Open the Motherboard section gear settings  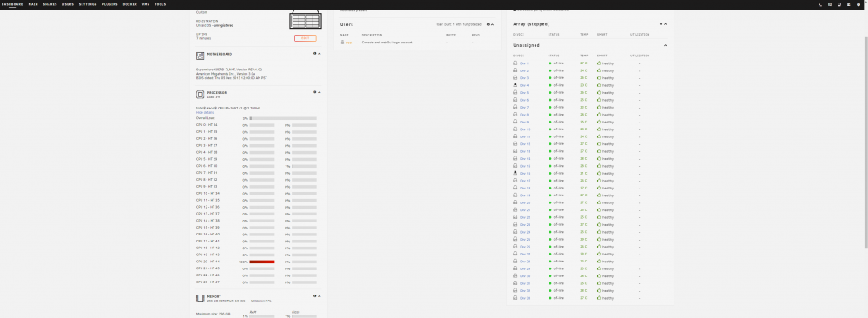coord(314,54)
